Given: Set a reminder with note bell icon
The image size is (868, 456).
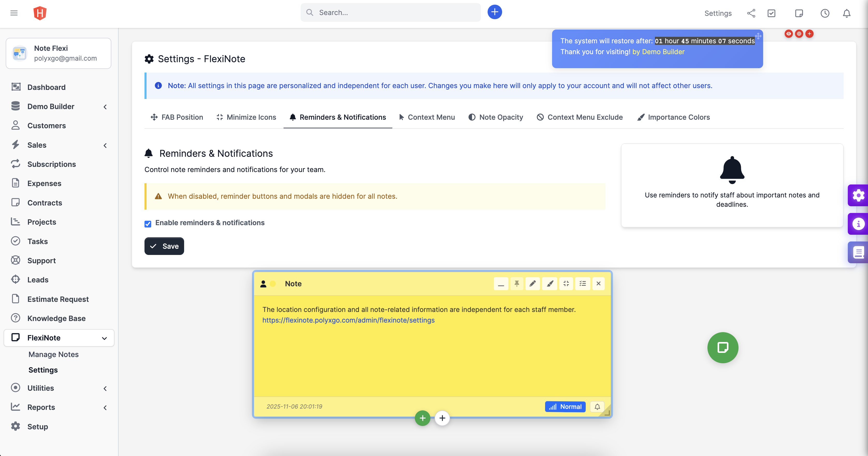Looking at the screenshot, I should 597,407.
